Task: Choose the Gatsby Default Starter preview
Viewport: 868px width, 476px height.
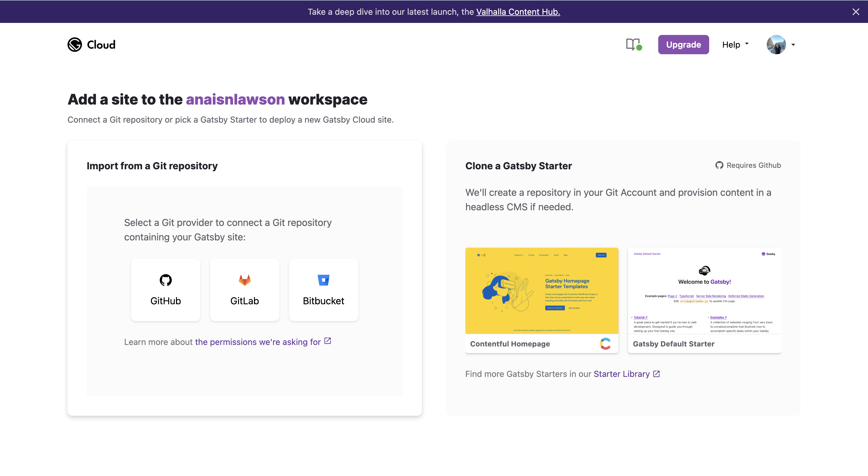Action: point(704,291)
